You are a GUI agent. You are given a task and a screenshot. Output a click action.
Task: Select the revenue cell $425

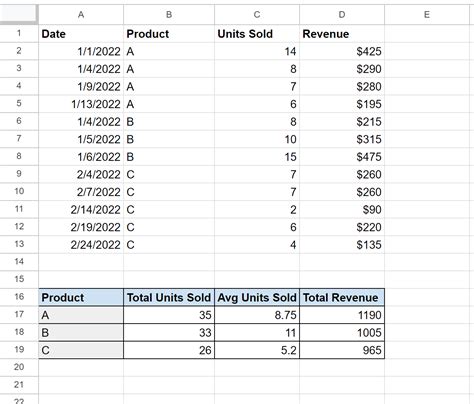[342, 51]
